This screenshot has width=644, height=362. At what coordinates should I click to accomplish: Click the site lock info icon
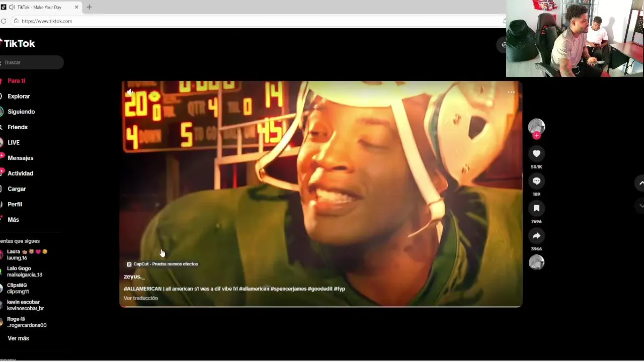16,21
